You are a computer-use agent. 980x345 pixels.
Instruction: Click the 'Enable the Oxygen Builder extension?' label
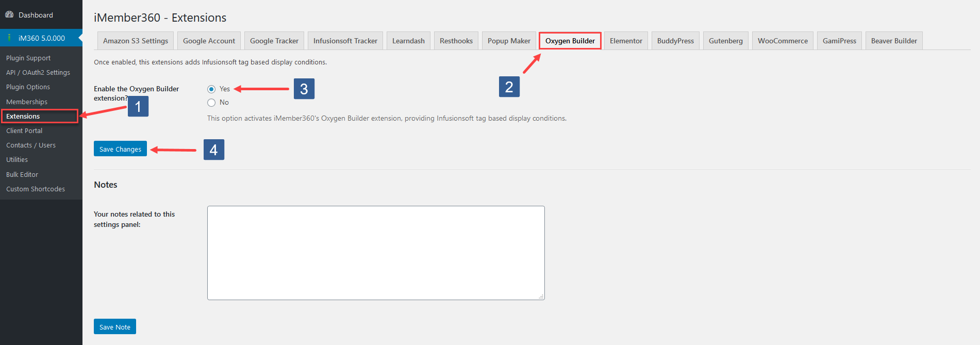click(x=136, y=93)
